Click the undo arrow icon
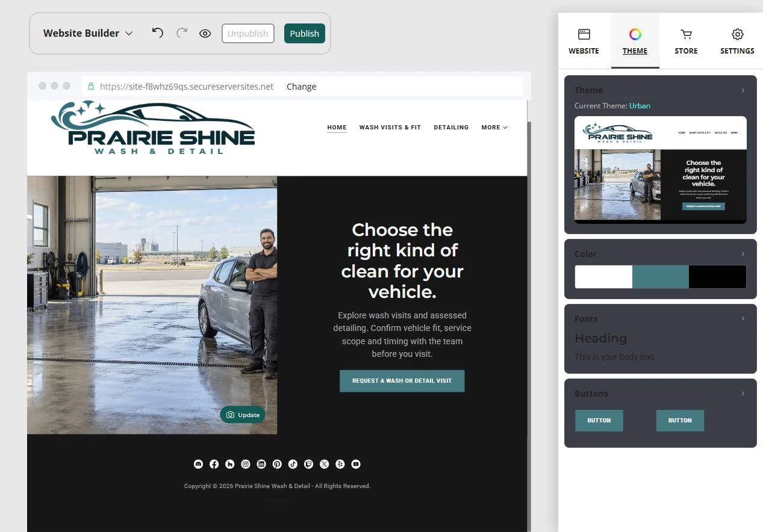The height and width of the screenshot is (532, 763). tap(158, 33)
